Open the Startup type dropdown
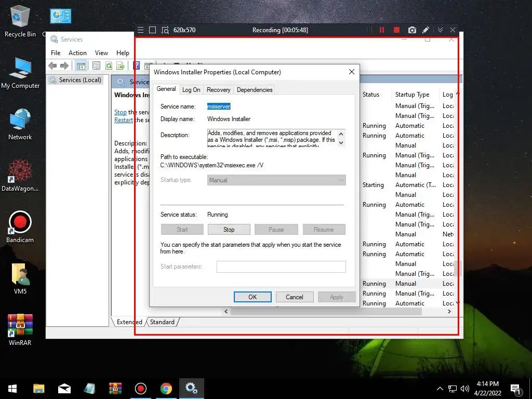 [x=276, y=180]
